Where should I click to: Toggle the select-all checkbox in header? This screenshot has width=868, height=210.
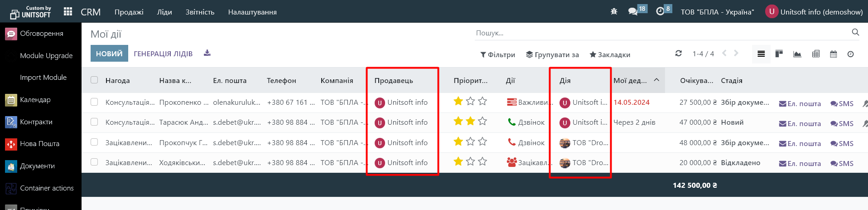[94, 80]
